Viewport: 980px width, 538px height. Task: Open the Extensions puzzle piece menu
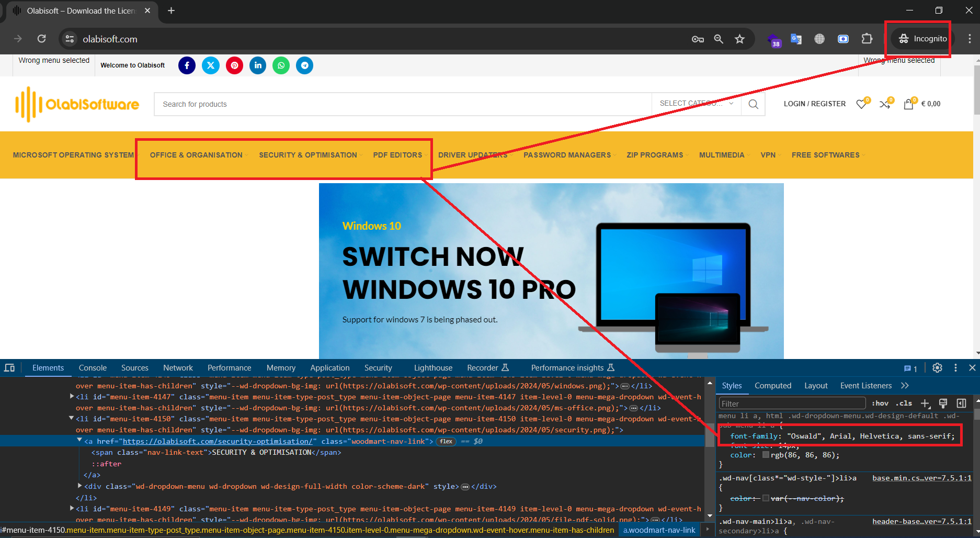(867, 39)
